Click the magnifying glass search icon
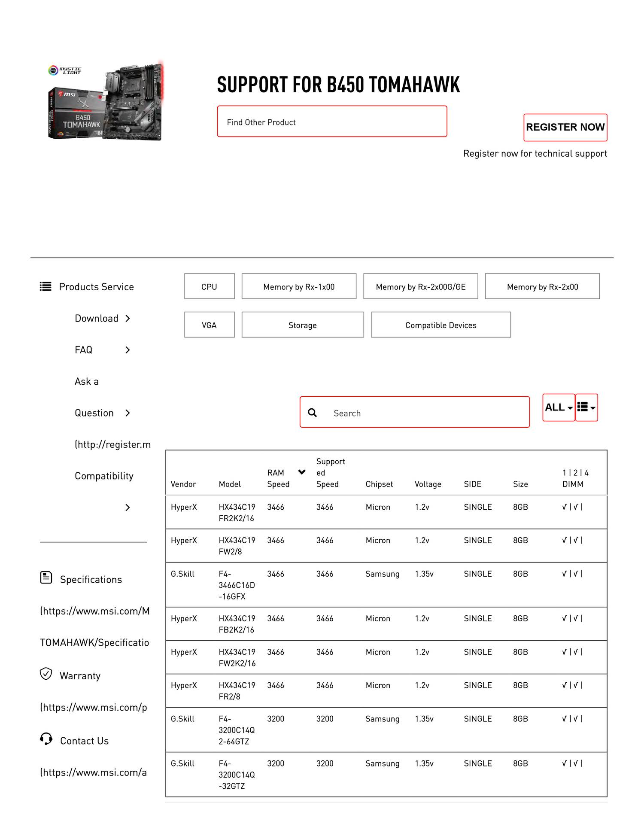Screen dimensions: 644x833 pyautogui.click(x=313, y=413)
